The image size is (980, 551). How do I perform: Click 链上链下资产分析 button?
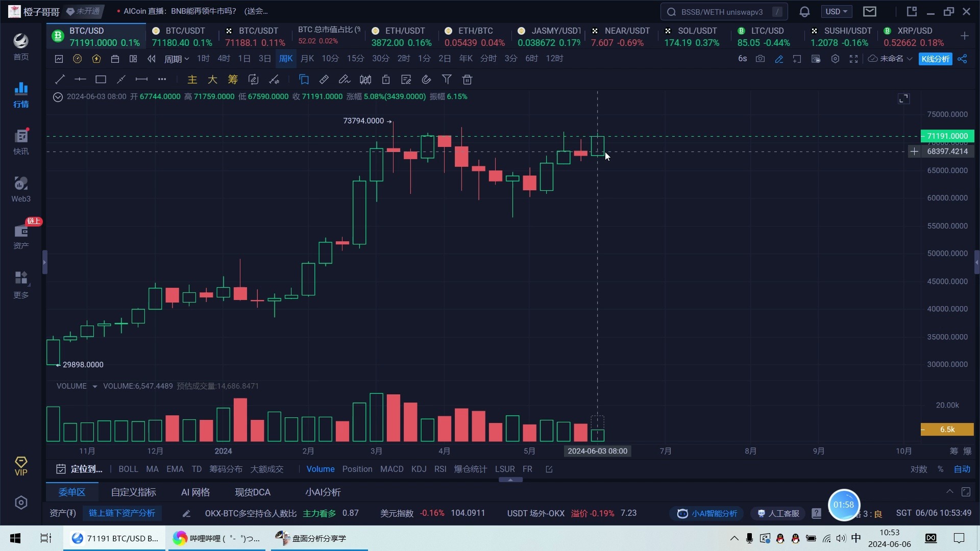121,513
